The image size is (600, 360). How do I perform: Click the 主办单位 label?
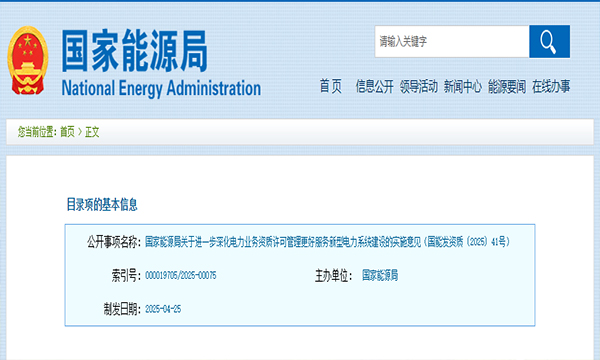pos(333,275)
